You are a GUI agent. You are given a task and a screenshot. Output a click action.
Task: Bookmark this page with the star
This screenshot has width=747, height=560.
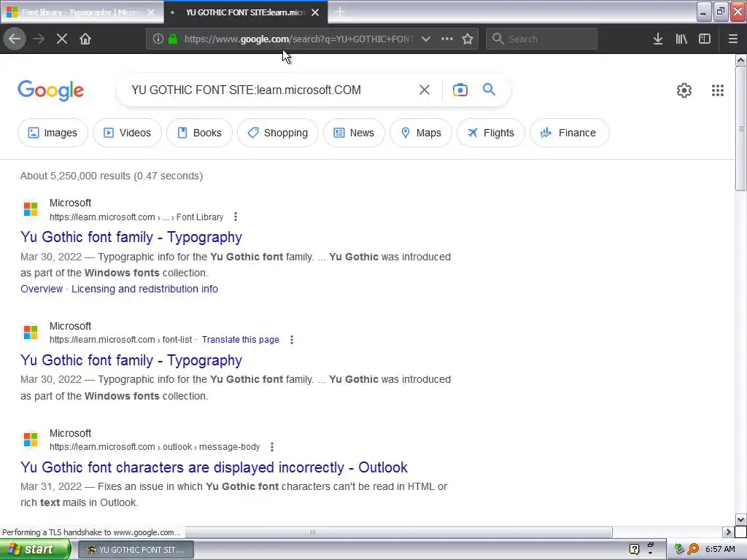468,39
